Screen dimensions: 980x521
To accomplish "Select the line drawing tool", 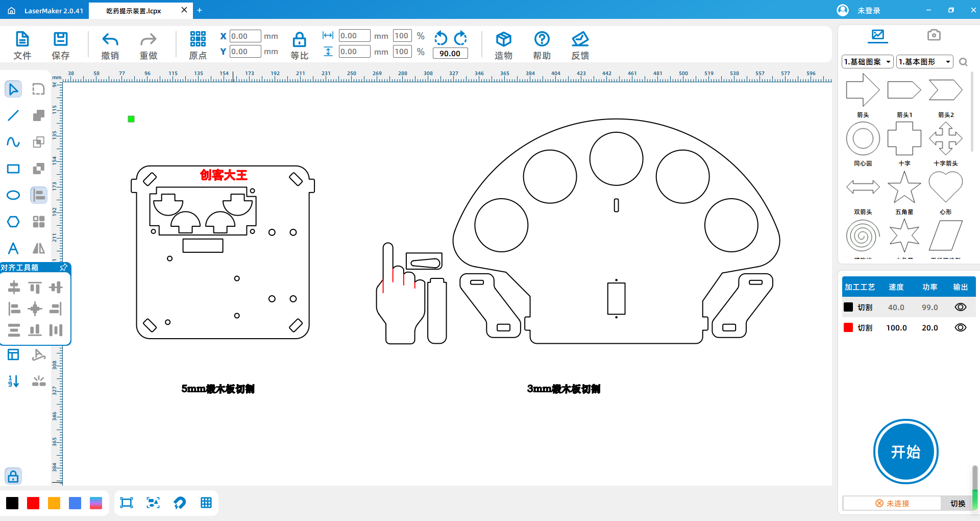I will pyautogui.click(x=13, y=115).
